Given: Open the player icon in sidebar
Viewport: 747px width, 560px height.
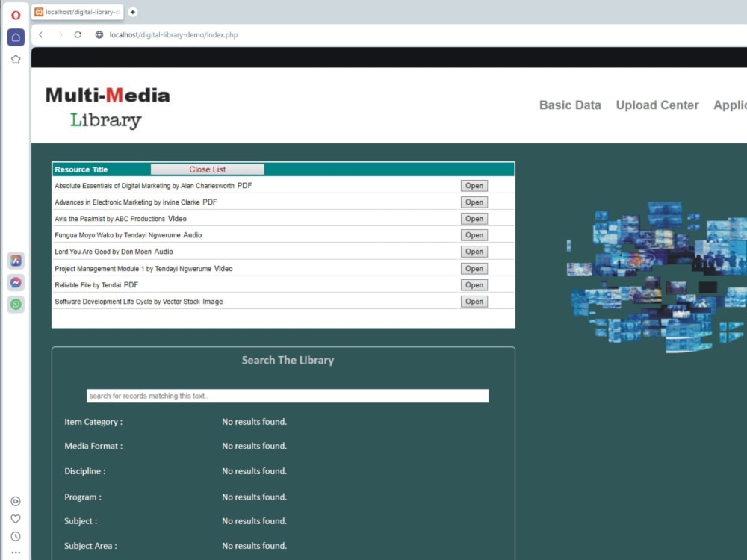Looking at the screenshot, I should click(16, 501).
